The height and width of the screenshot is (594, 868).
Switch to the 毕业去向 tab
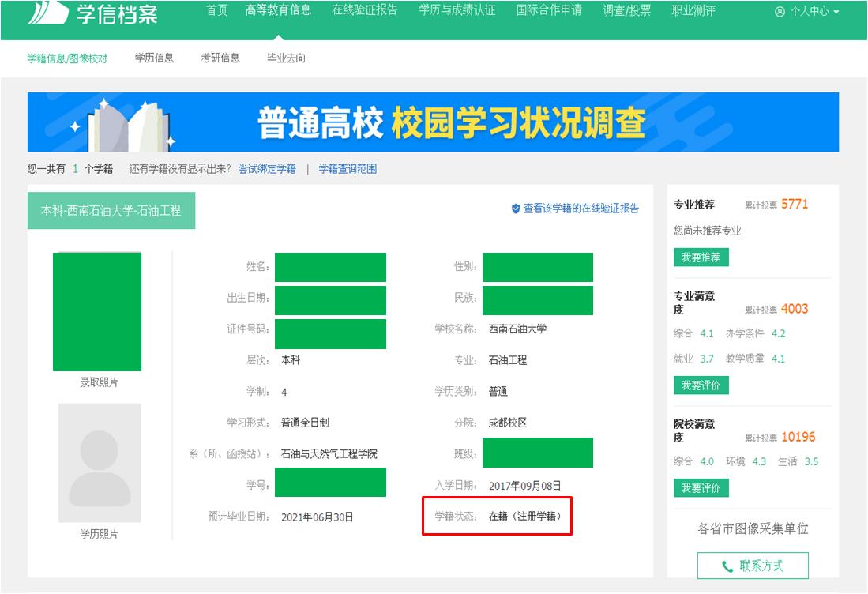286,58
